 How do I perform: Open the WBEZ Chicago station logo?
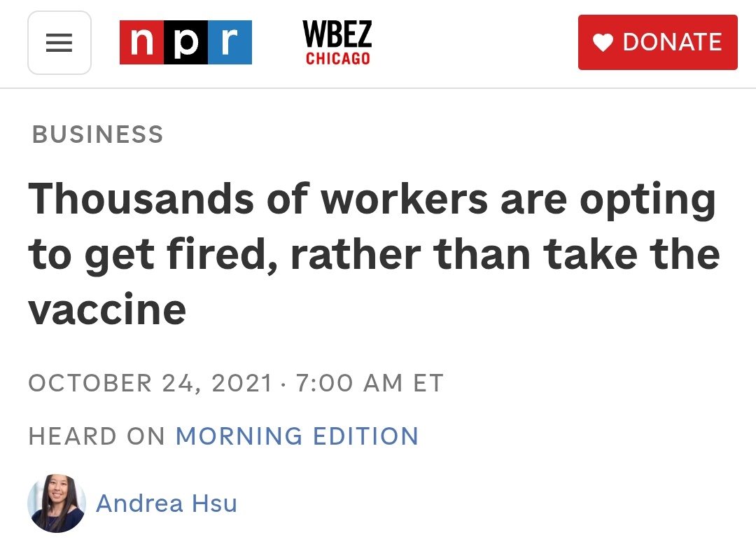pyautogui.click(x=337, y=43)
